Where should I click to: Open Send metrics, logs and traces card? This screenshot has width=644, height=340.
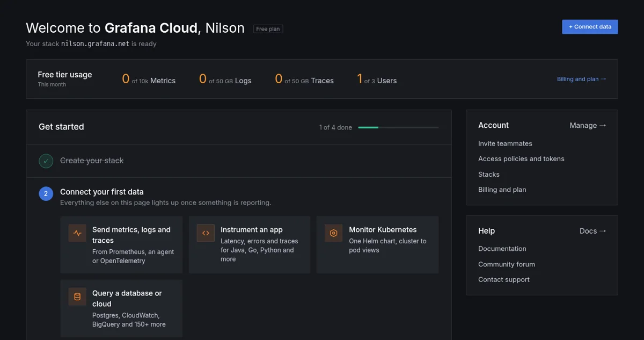121,245
